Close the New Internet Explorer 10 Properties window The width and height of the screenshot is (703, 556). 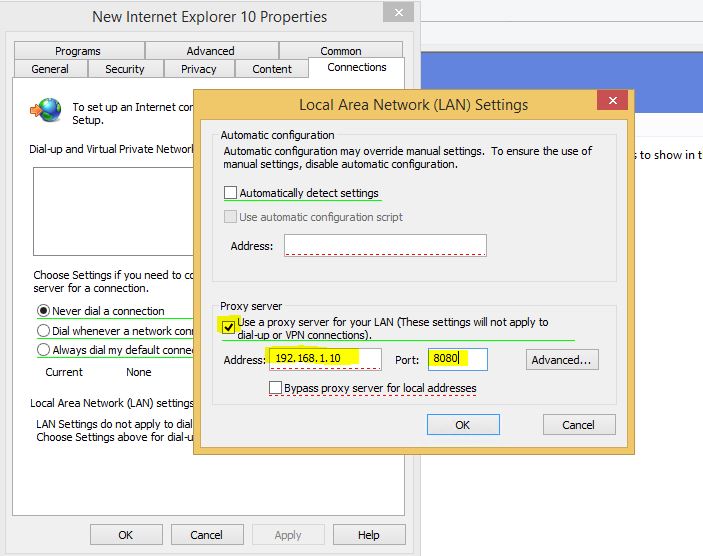point(398,13)
